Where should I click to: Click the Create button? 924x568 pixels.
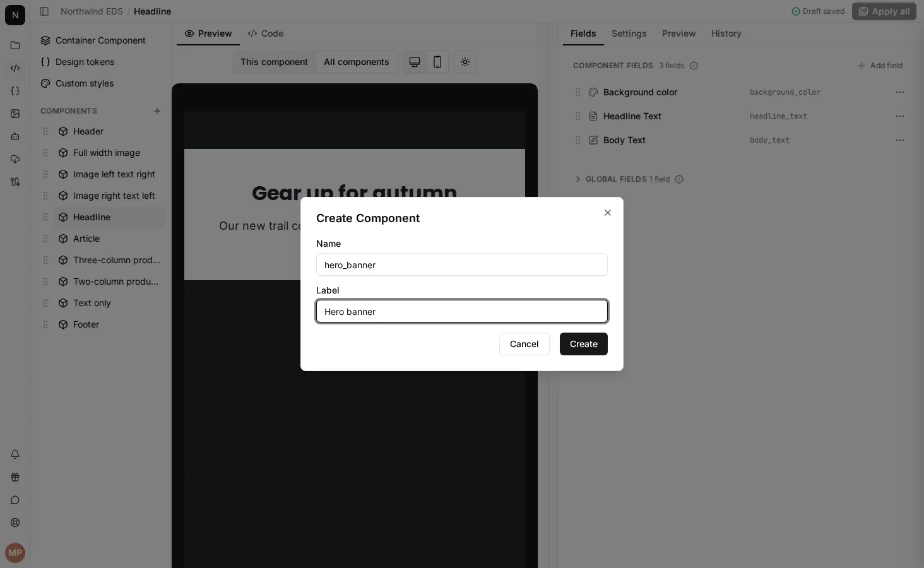584,344
